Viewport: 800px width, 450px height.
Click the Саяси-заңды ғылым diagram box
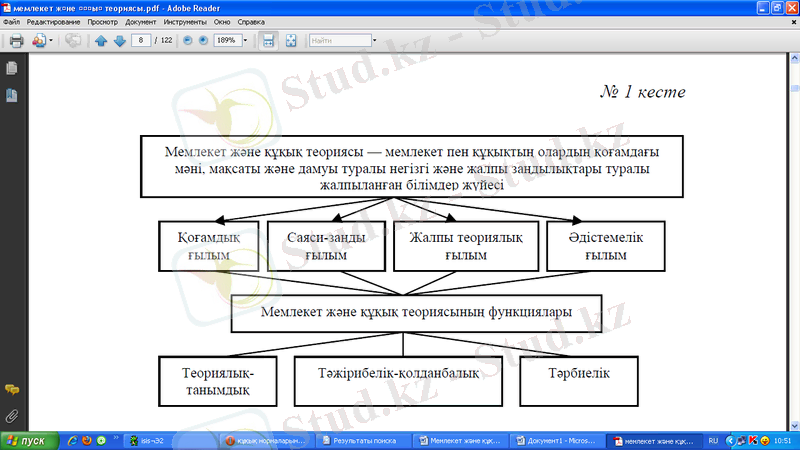point(326,246)
